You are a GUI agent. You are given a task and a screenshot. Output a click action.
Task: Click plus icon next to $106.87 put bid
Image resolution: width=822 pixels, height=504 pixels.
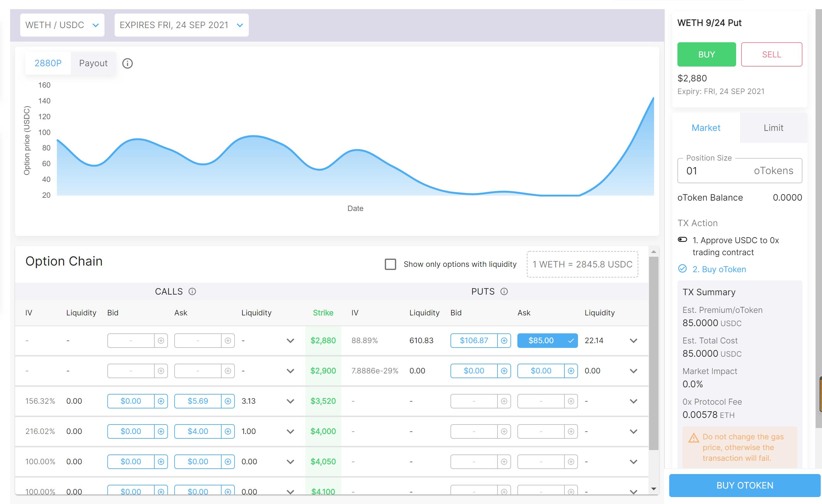[x=504, y=341]
